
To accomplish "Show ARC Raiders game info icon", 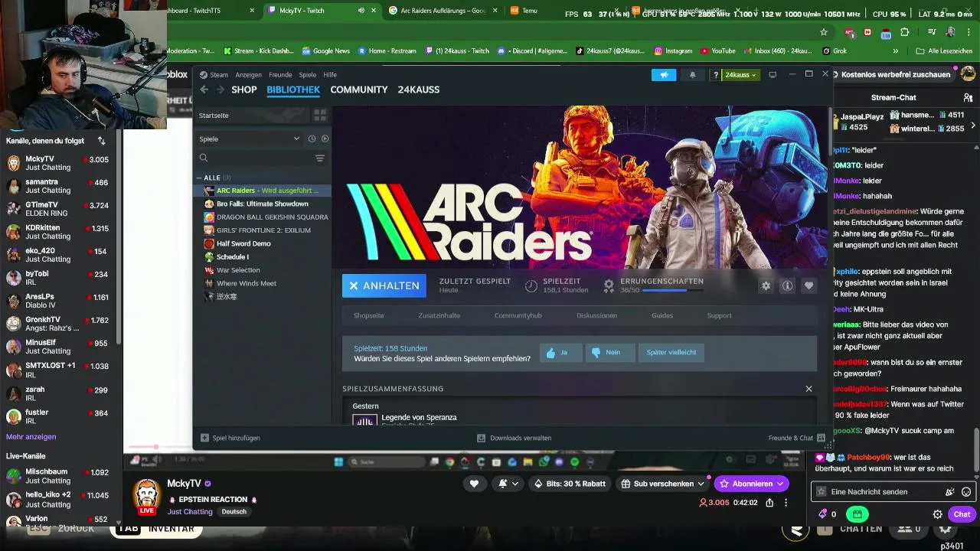I will [787, 285].
